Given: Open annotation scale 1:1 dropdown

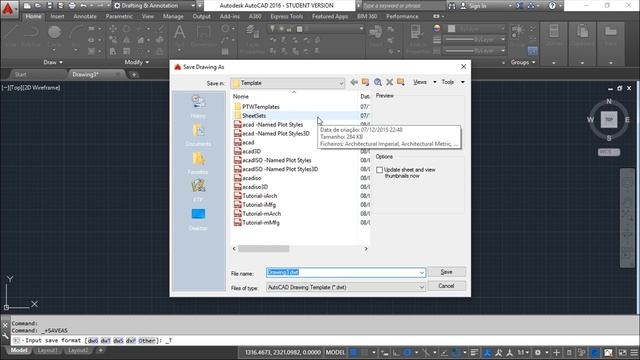Looking at the screenshot, I should (x=523, y=352).
